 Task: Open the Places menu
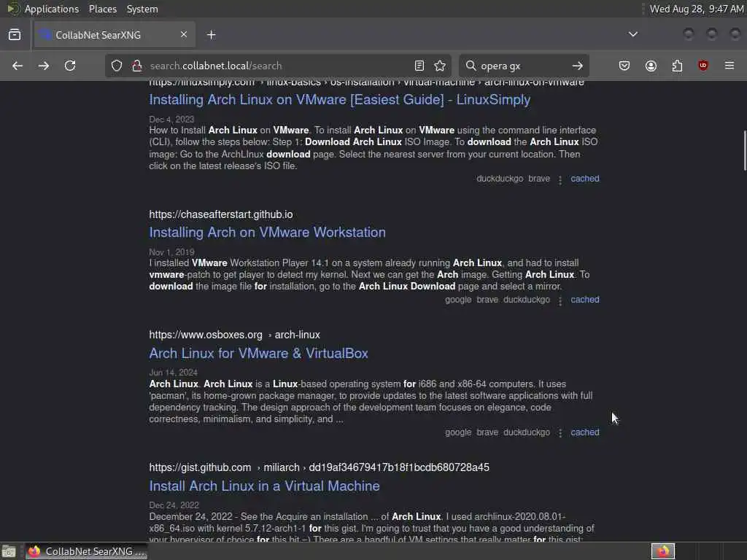click(x=102, y=9)
